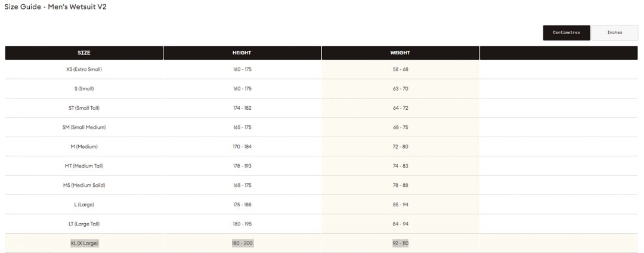The image size is (644, 253).
Task: Select the LT (Large Tall) size label
Action: (x=84, y=224)
